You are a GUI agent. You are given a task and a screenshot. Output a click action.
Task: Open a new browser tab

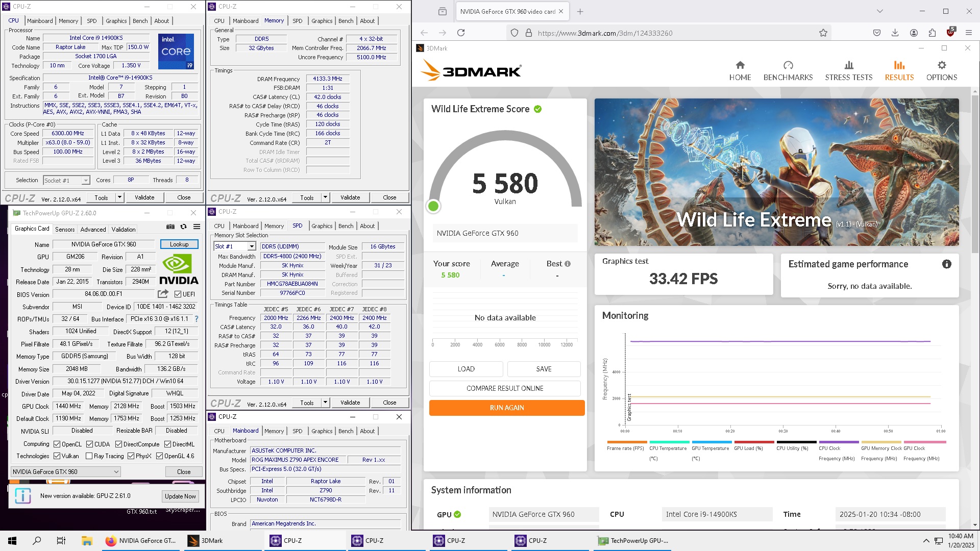[x=580, y=11]
